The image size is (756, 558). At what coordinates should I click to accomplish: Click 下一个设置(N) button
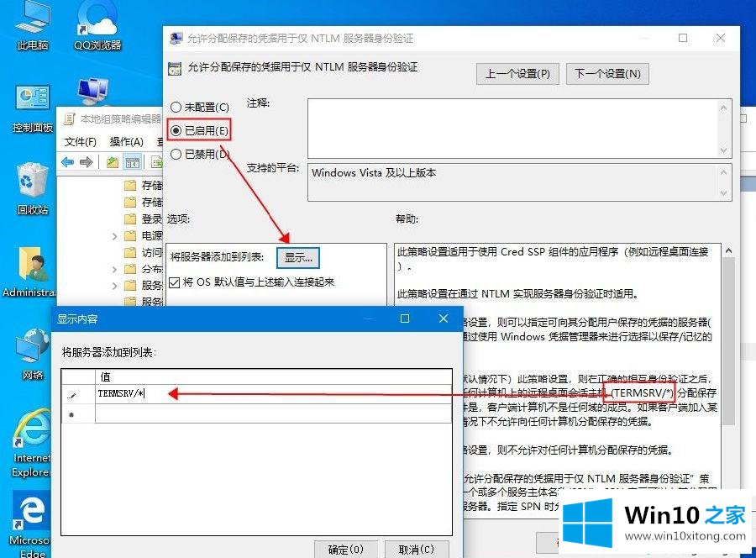[x=607, y=74]
